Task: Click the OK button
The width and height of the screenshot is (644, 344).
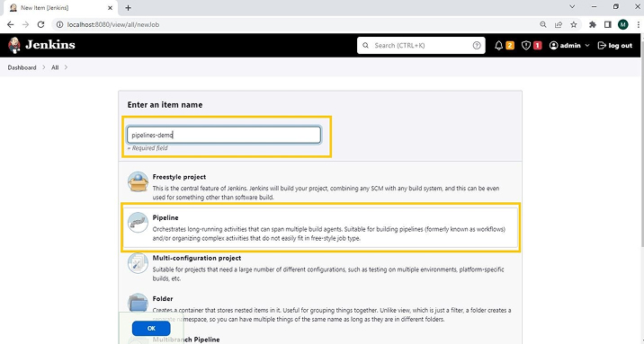Action: pos(151,329)
